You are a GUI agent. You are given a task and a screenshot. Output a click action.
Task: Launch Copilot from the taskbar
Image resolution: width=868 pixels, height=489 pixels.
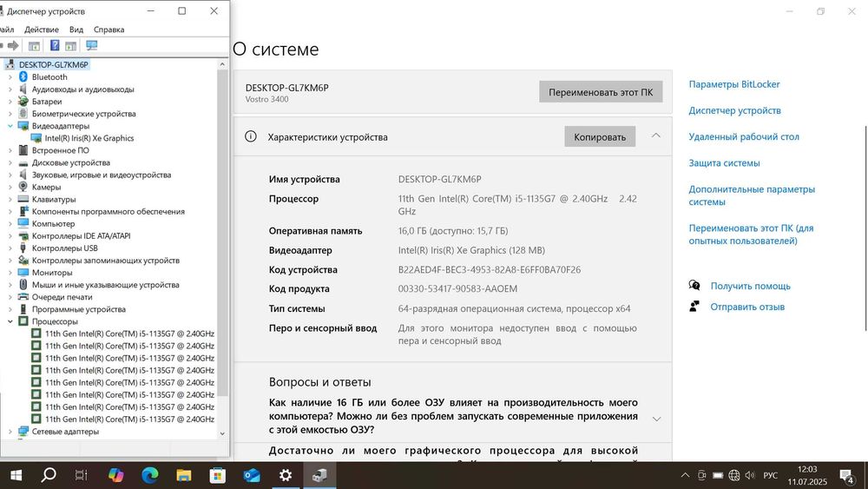point(116,475)
